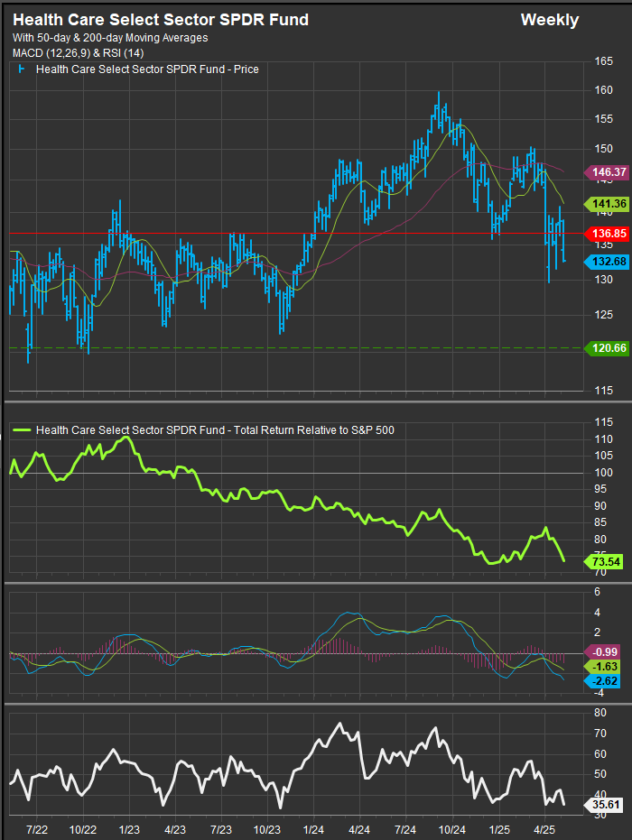Click the 155 price axis label
632x840 pixels.
click(x=604, y=119)
